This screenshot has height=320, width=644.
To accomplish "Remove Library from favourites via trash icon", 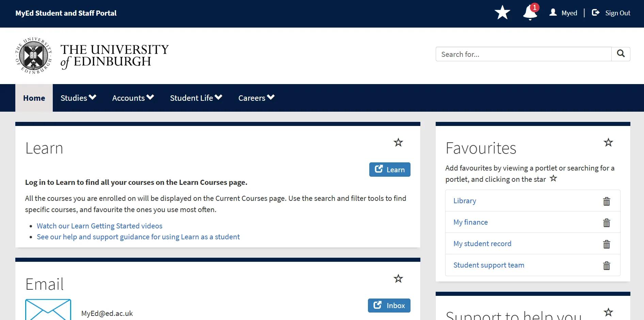I will point(607,201).
